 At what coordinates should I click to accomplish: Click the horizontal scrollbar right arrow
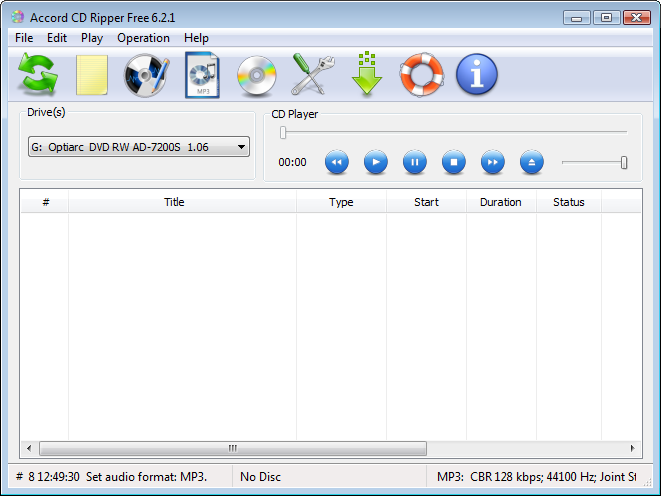[633, 448]
